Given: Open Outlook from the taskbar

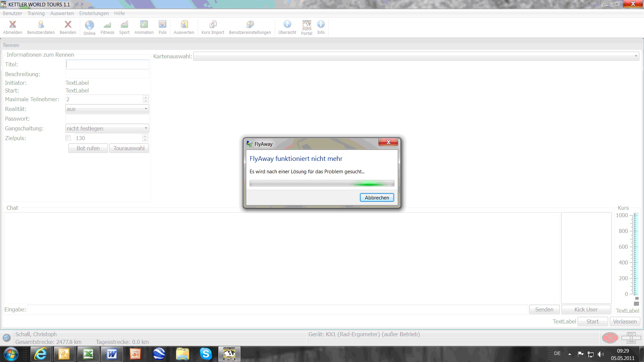Looking at the screenshot, I should click(x=64, y=354).
